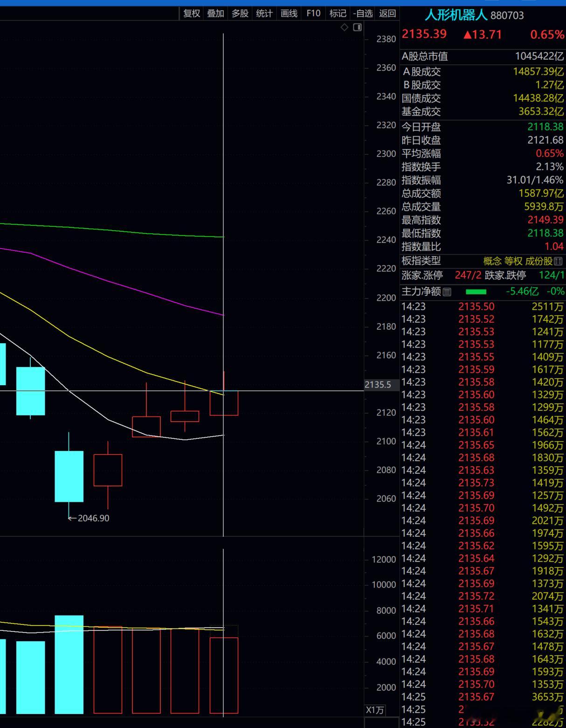Viewport: 566px width, 728px height.
Task: Click the A股成交 value 14857.39亿
Action: click(x=538, y=71)
